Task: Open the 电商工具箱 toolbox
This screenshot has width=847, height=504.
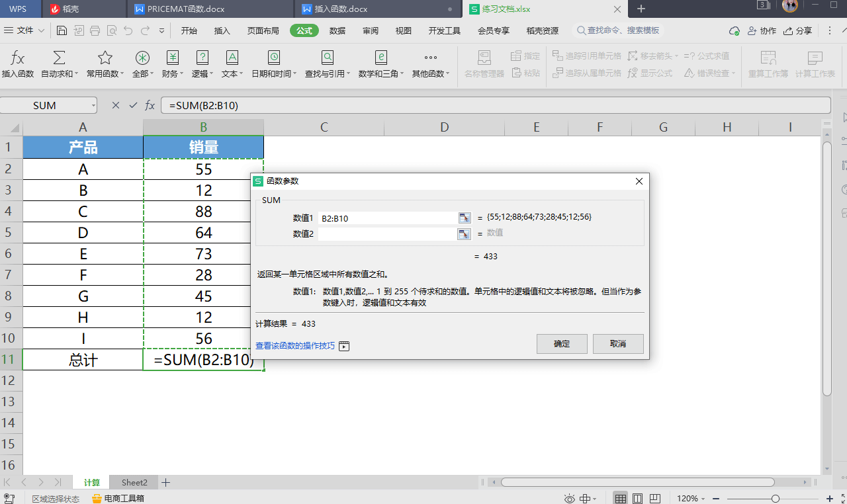Action: click(118, 499)
